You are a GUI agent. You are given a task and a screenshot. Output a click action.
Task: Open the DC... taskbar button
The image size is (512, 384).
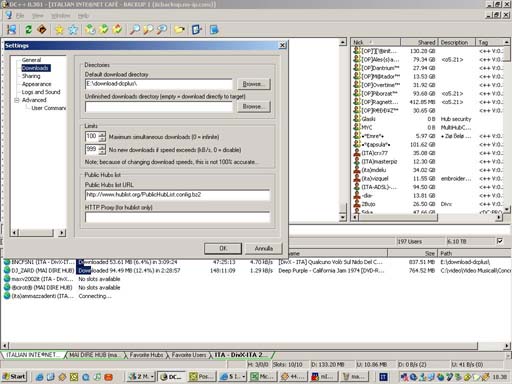click(x=171, y=377)
